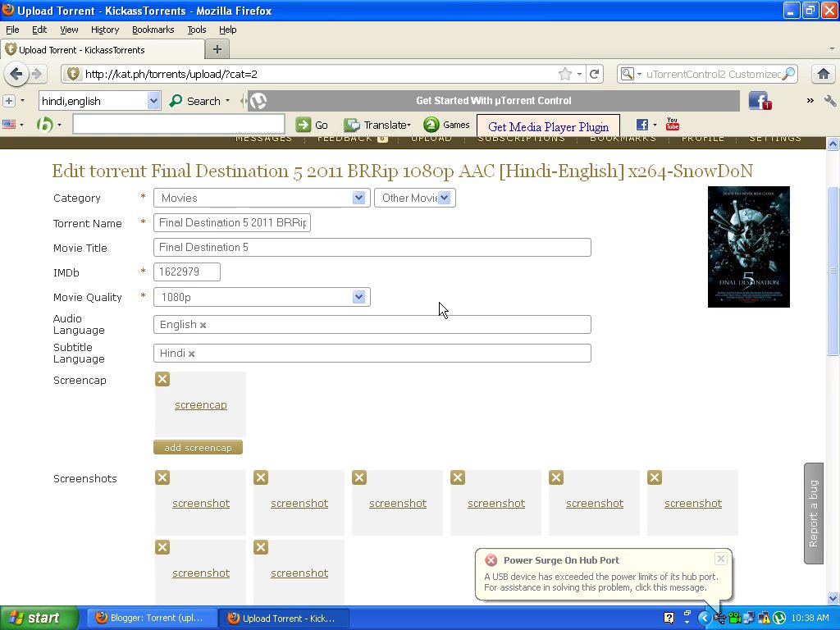Focus the Torrent Name input field

[x=232, y=223]
